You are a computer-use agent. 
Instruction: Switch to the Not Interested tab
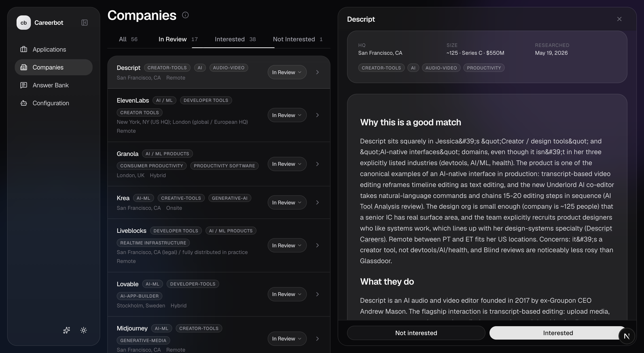click(x=297, y=39)
